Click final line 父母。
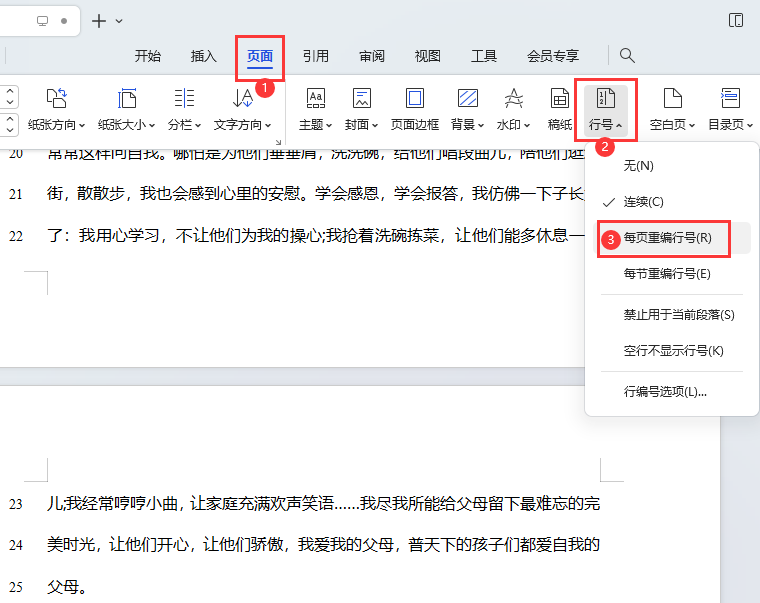 [x=67, y=587]
